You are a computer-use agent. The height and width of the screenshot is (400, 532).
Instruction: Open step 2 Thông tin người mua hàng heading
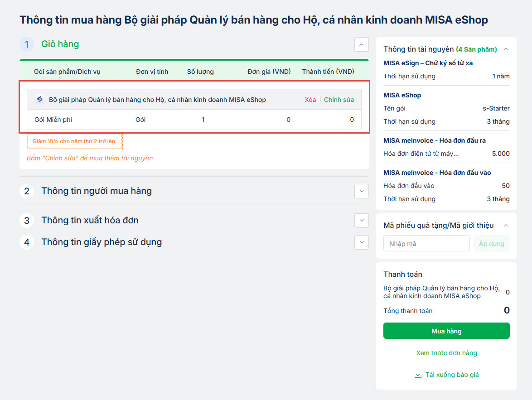point(97,191)
